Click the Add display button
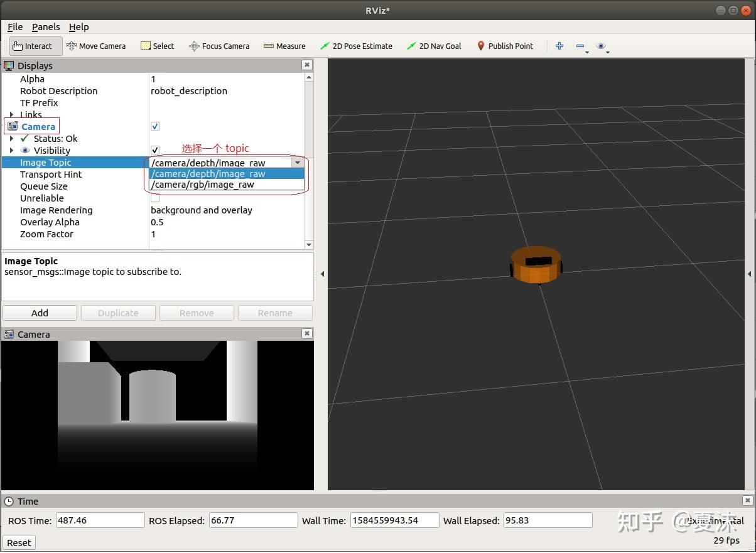This screenshot has height=553, width=756. pyautogui.click(x=40, y=313)
